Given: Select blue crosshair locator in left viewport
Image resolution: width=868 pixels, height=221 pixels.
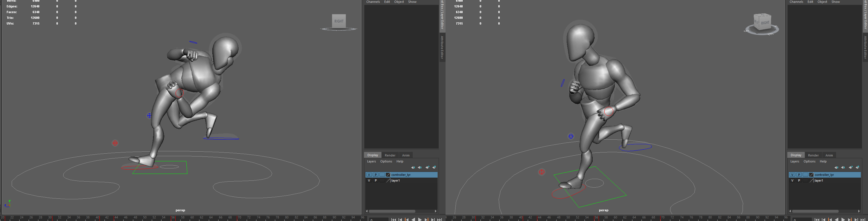Looking at the screenshot, I should [x=149, y=115].
